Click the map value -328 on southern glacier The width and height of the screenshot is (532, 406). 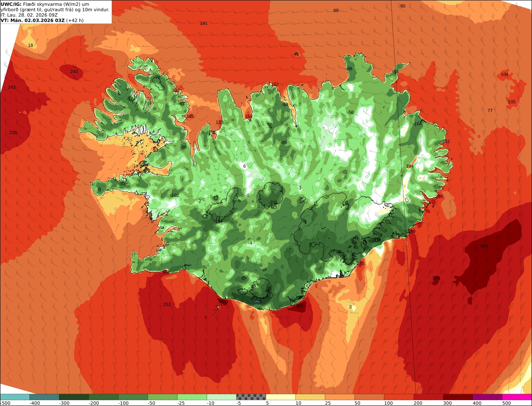[x=257, y=302]
